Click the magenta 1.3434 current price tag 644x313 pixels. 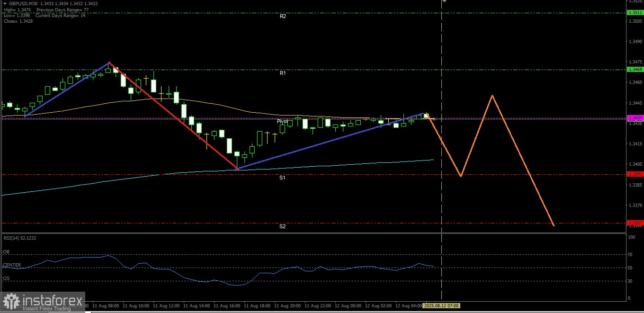[635, 117]
